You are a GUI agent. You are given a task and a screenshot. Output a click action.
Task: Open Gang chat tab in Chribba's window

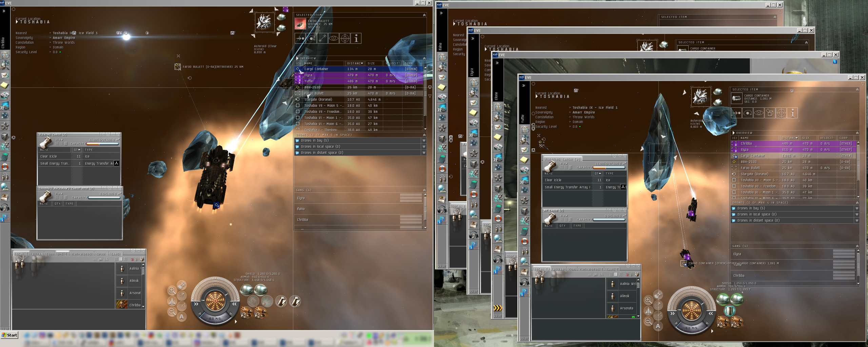pos(115,254)
